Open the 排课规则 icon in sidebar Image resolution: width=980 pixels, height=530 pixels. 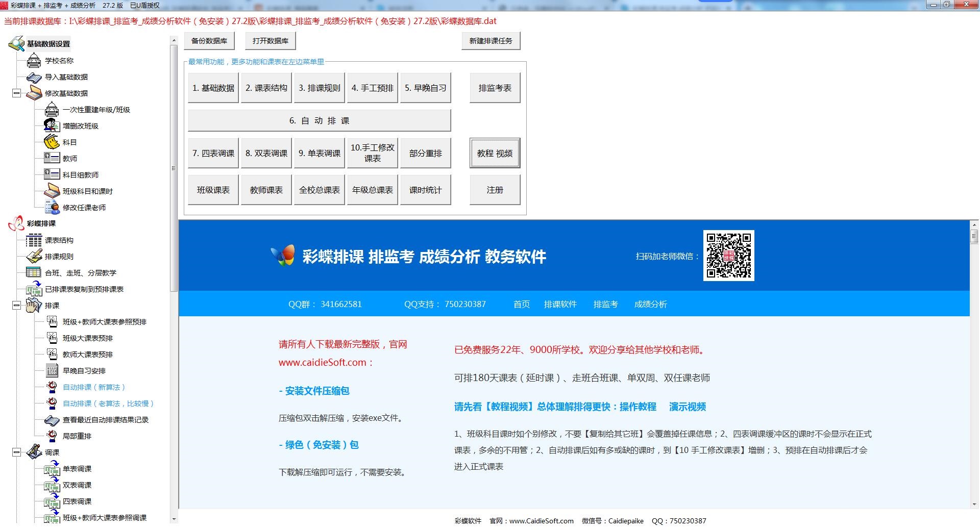click(x=34, y=257)
